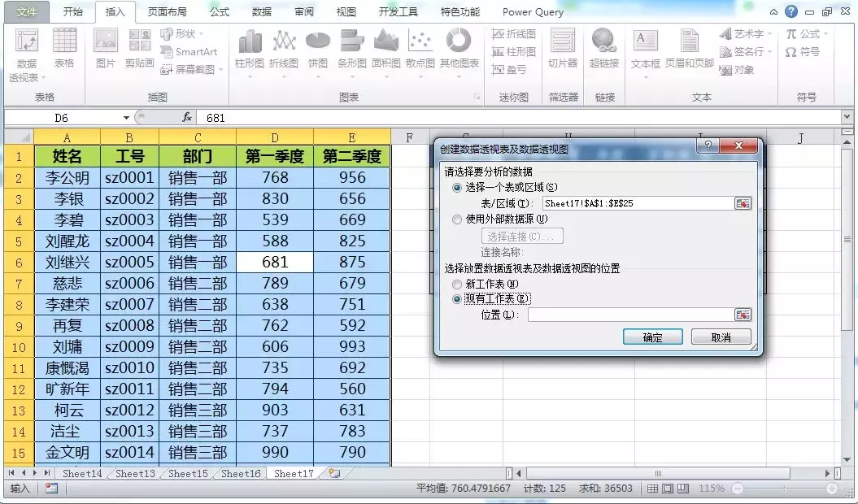
Task: Insert Column sparkline (柱形图) in 迷你图 group
Action: point(513,51)
